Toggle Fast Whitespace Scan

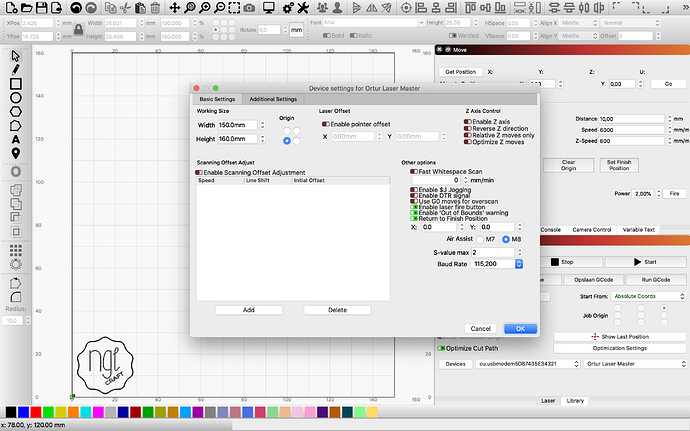click(414, 172)
